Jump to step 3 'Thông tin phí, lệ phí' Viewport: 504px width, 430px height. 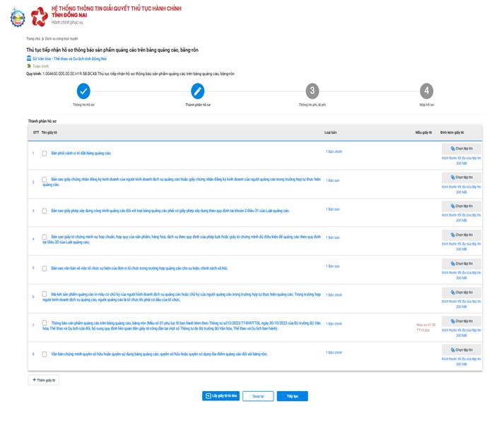312,91
